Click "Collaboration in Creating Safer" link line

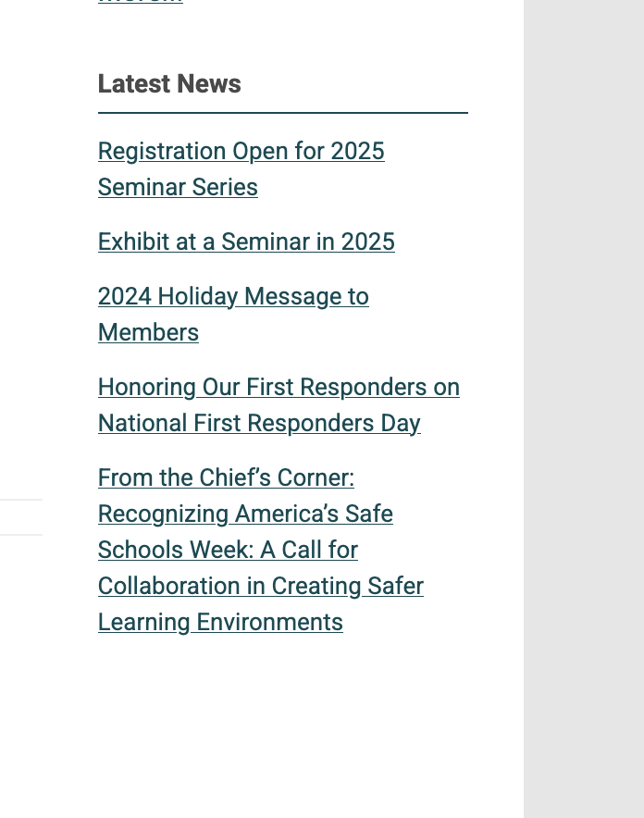[261, 586]
